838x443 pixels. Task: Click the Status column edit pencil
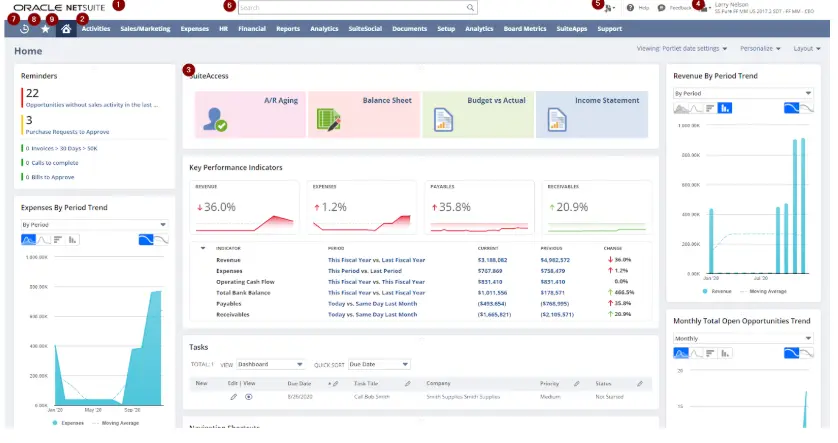(x=640, y=384)
